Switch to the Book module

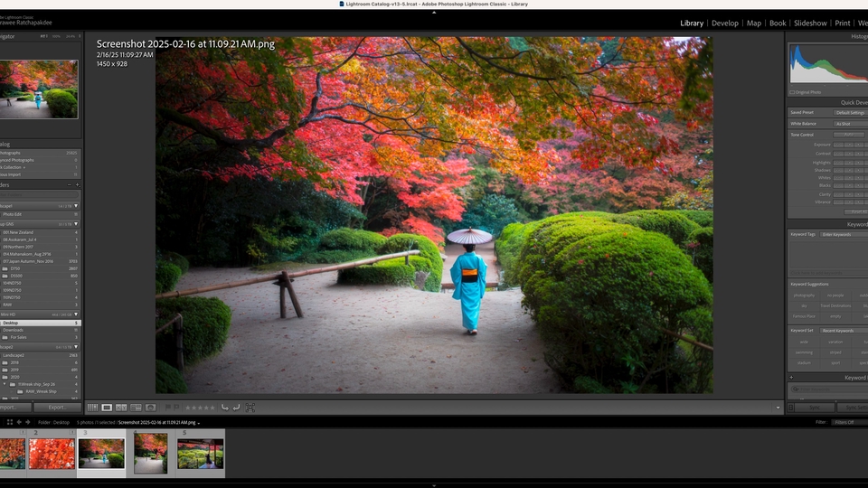point(778,23)
